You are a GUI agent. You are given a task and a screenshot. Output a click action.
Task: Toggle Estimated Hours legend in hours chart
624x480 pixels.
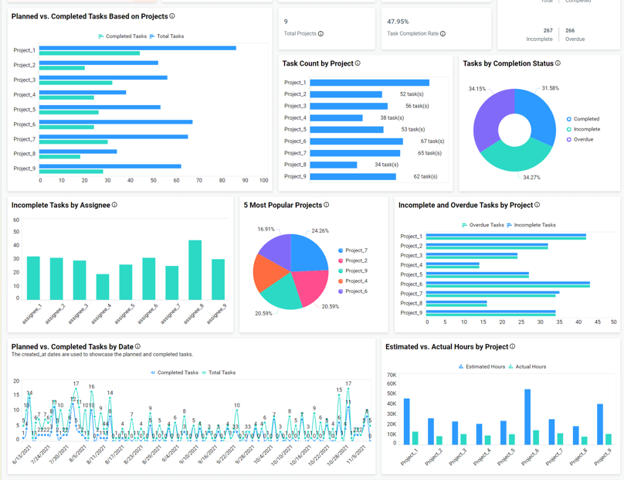(x=482, y=367)
